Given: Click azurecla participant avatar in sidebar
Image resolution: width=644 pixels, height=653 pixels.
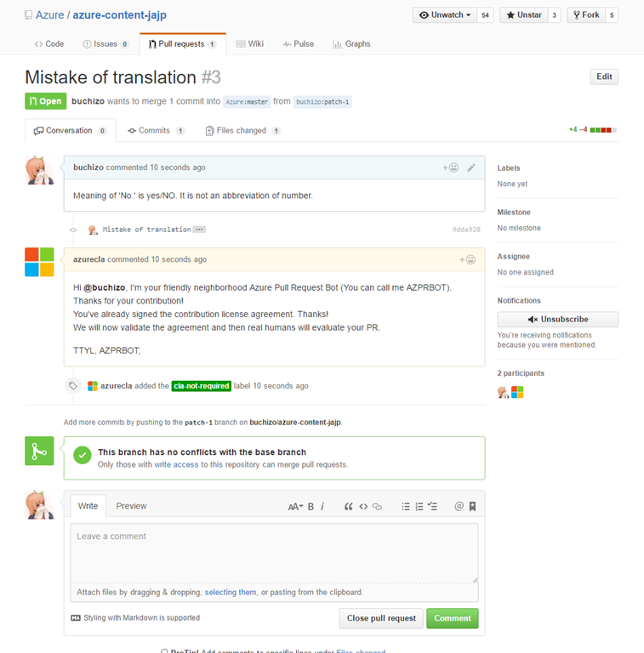Looking at the screenshot, I should [x=517, y=392].
